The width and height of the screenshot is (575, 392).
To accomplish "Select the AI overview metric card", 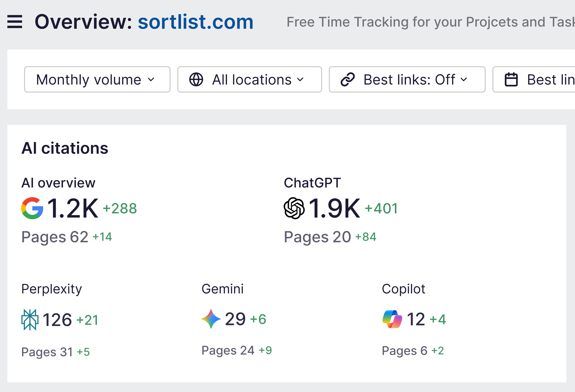I will click(x=58, y=182).
